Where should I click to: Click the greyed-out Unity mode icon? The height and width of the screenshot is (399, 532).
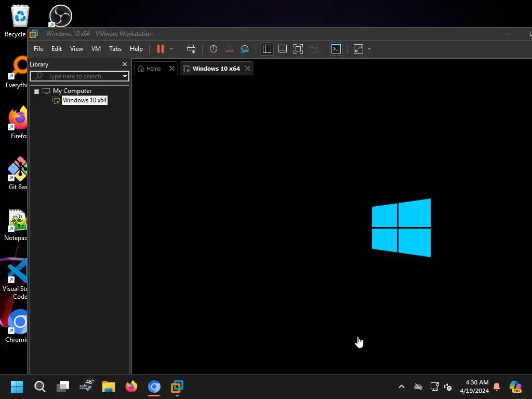314,49
